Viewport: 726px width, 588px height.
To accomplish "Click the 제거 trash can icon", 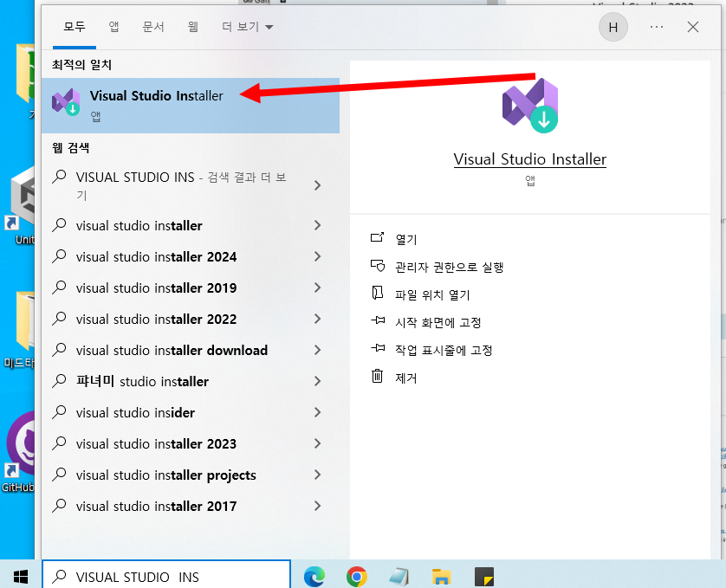I will 378,376.
